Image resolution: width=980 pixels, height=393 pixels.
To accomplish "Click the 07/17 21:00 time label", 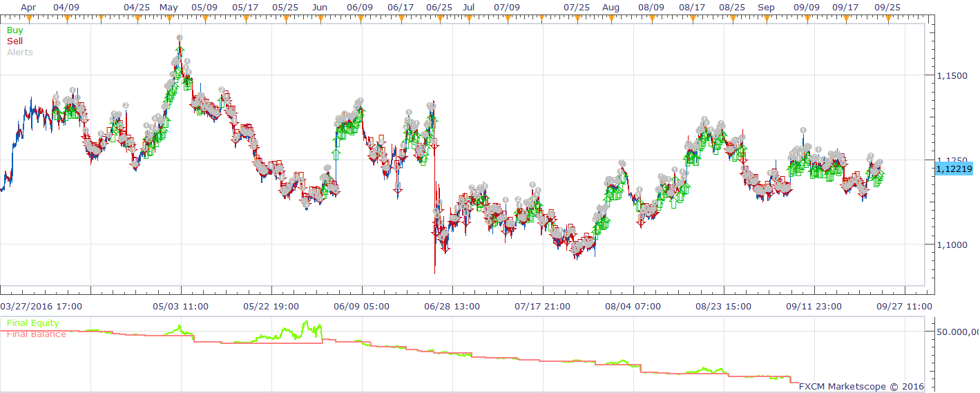I will tap(543, 306).
